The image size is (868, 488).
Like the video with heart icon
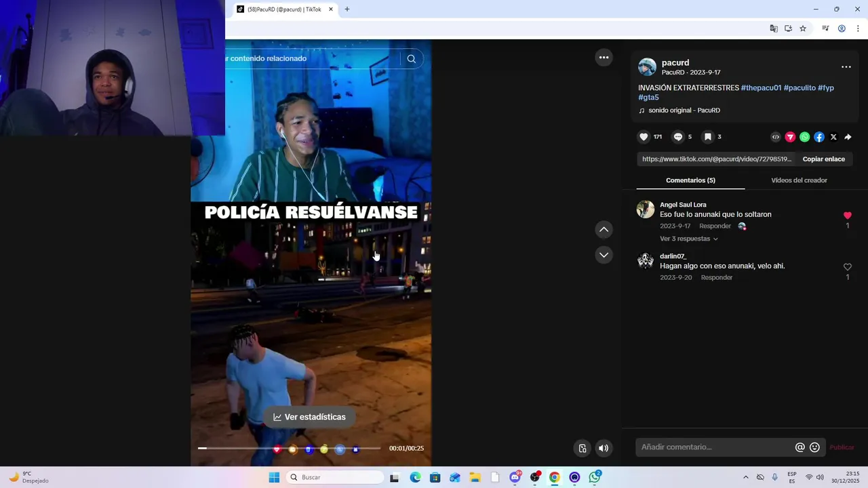tap(644, 137)
